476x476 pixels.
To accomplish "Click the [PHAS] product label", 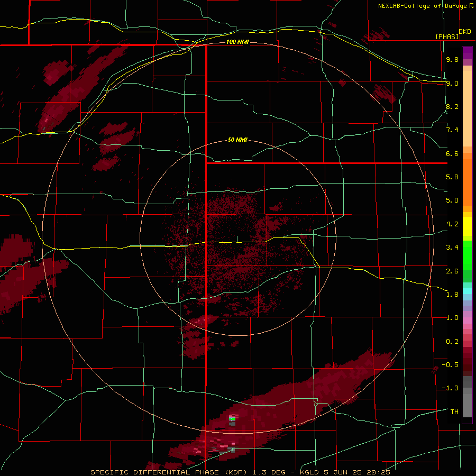I will point(447,37).
